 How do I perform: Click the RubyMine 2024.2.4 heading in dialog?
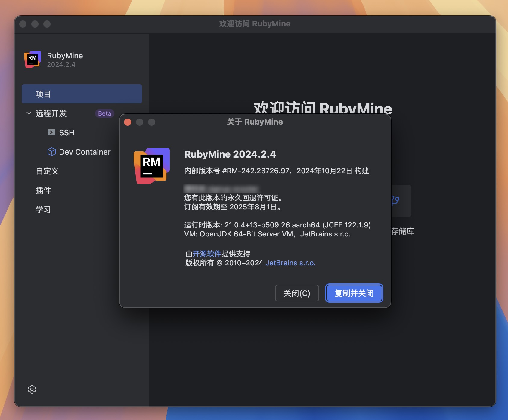click(230, 154)
